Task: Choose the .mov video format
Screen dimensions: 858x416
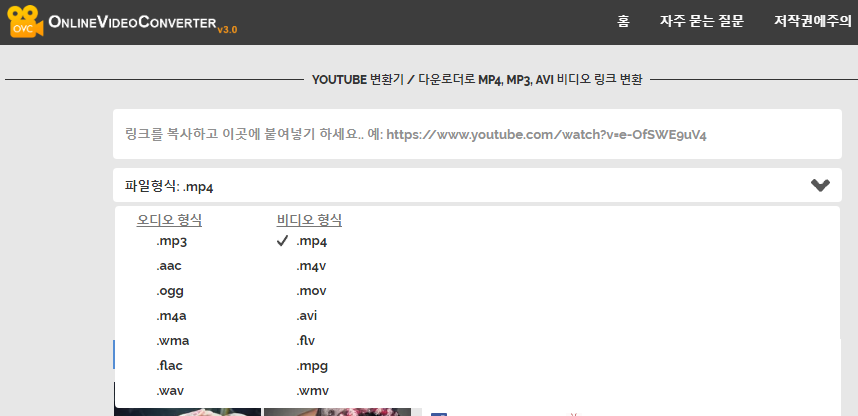Action: pyautogui.click(x=311, y=291)
